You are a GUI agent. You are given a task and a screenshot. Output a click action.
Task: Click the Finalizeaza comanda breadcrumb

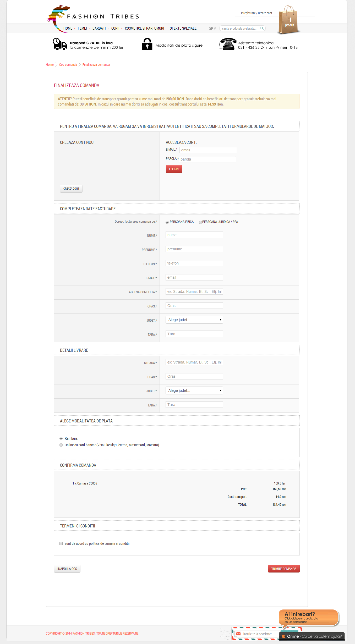pos(96,65)
